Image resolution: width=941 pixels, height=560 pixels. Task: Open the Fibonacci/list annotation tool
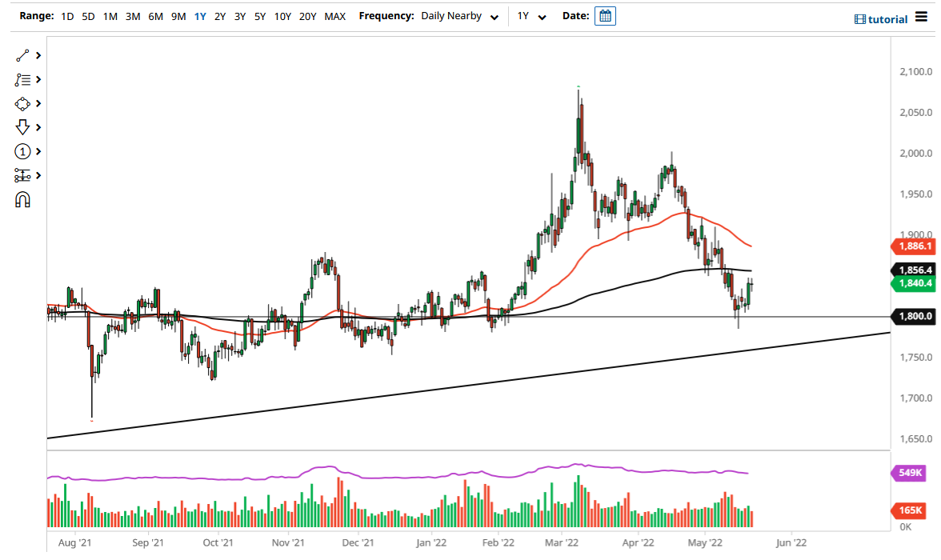pyautogui.click(x=22, y=80)
